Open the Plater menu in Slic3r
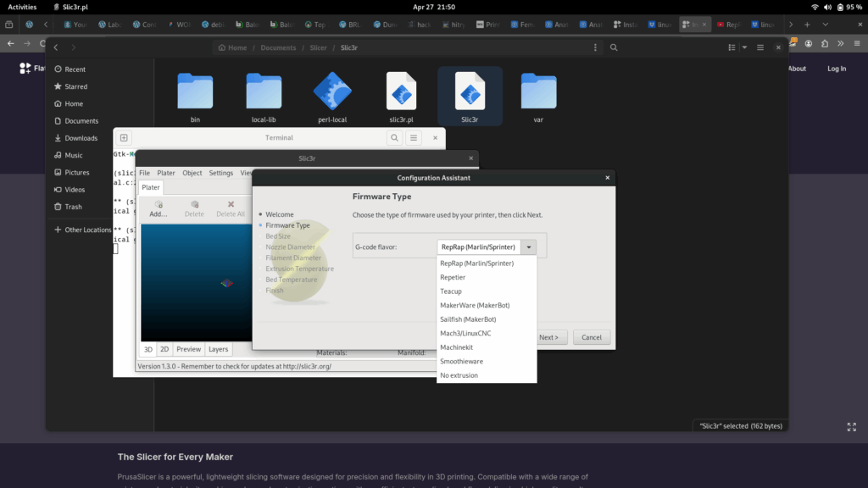868x488 pixels. [x=166, y=173]
